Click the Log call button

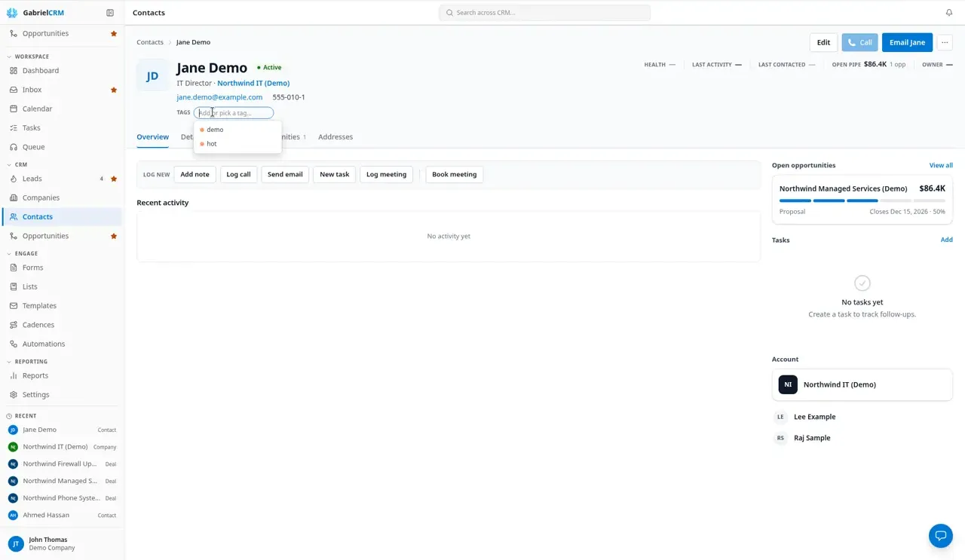coord(238,175)
